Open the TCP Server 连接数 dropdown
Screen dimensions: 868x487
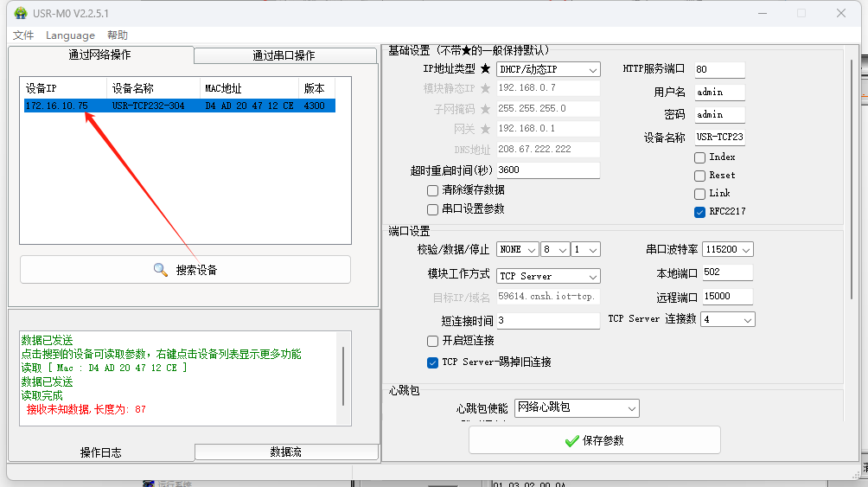tap(727, 320)
